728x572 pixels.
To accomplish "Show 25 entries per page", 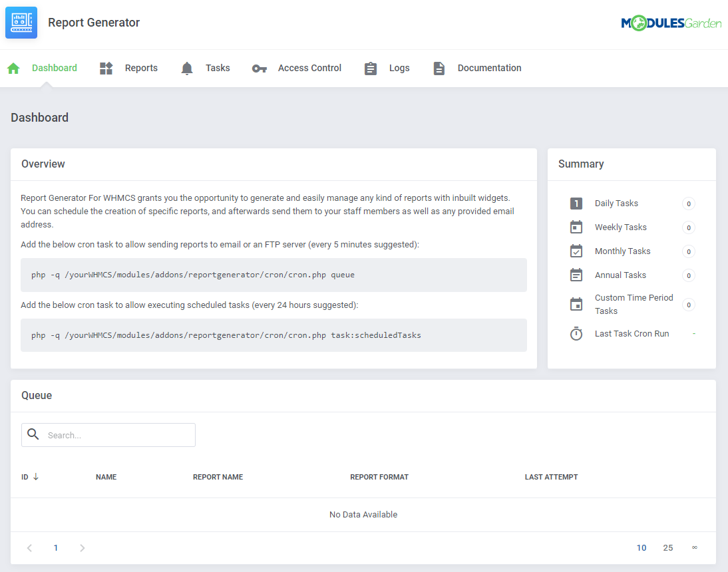I will coord(667,548).
